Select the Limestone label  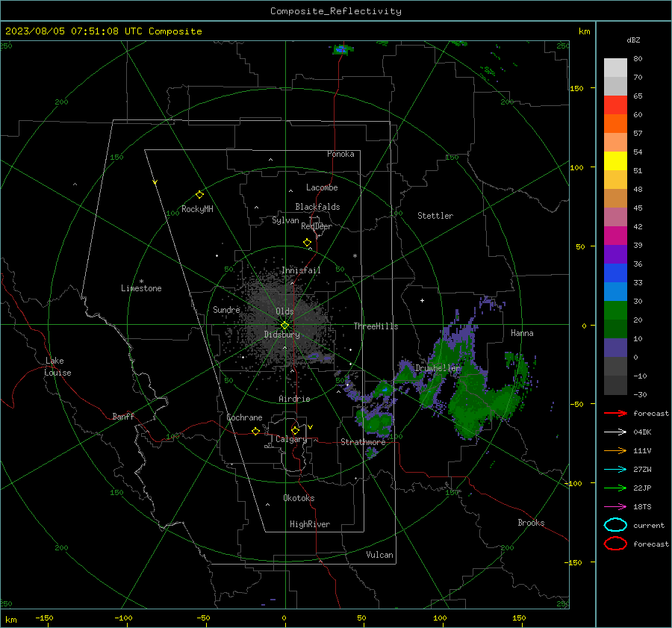point(141,288)
